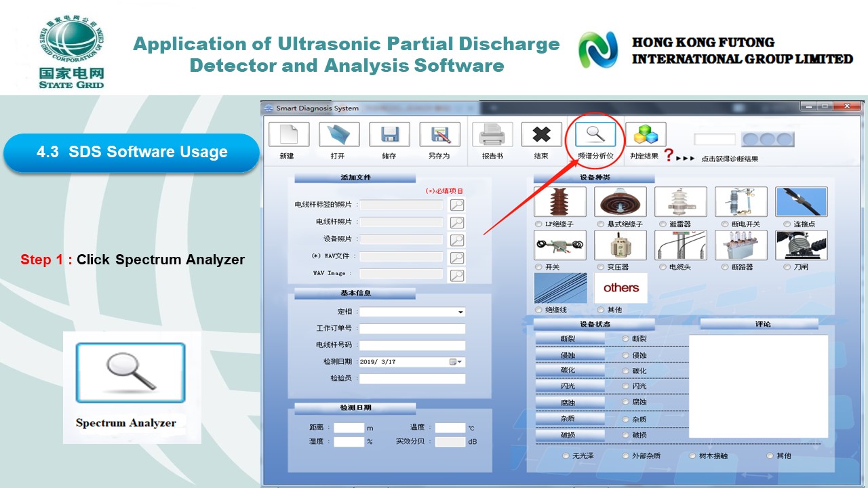Click the 绝缘线 insulated wire picture
868x488 pixels.
point(560,288)
